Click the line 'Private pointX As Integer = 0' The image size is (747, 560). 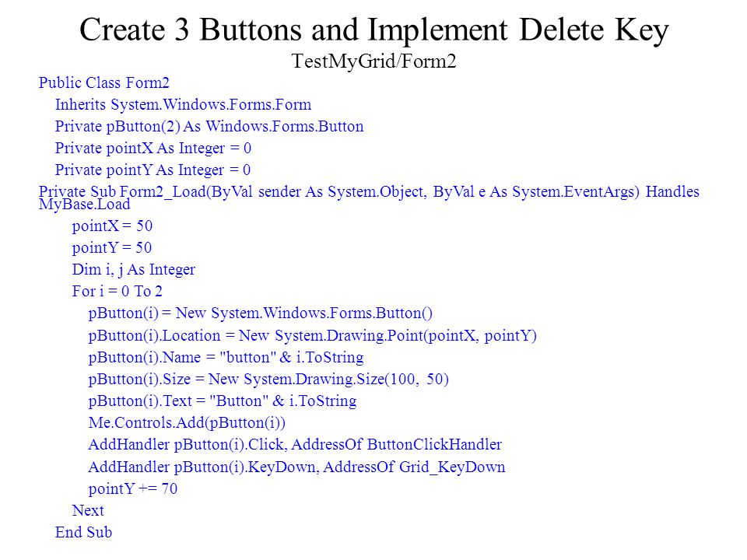pyautogui.click(x=153, y=149)
